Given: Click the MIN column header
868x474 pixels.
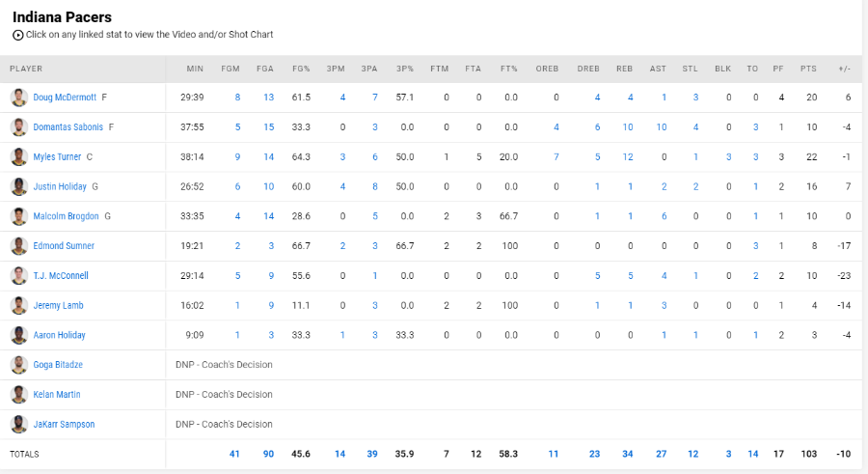Looking at the screenshot, I should (195, 69).
